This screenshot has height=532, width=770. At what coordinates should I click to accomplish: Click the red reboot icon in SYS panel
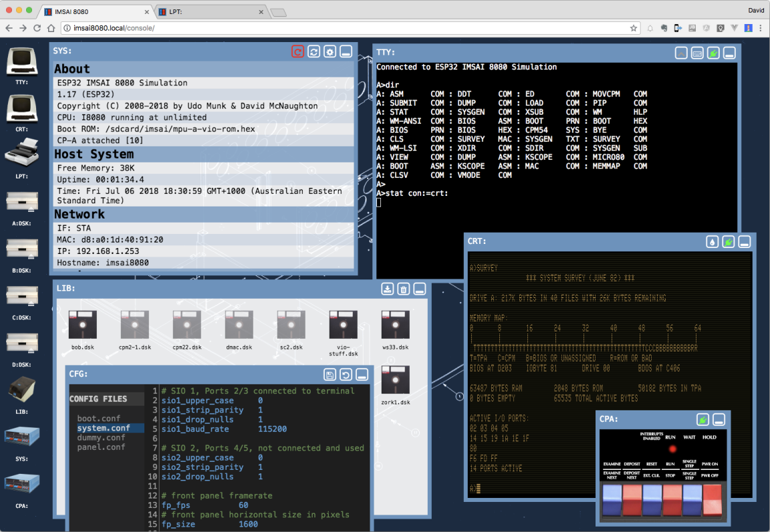point(297,51)
